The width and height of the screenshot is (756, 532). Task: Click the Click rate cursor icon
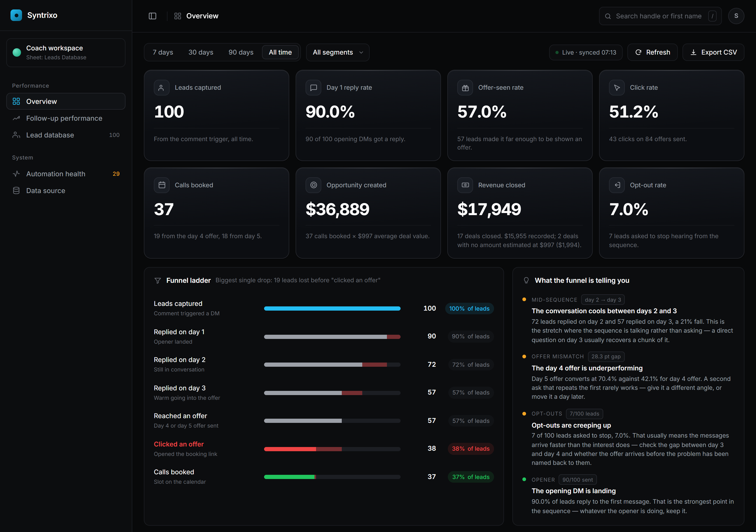click(617, 88)
